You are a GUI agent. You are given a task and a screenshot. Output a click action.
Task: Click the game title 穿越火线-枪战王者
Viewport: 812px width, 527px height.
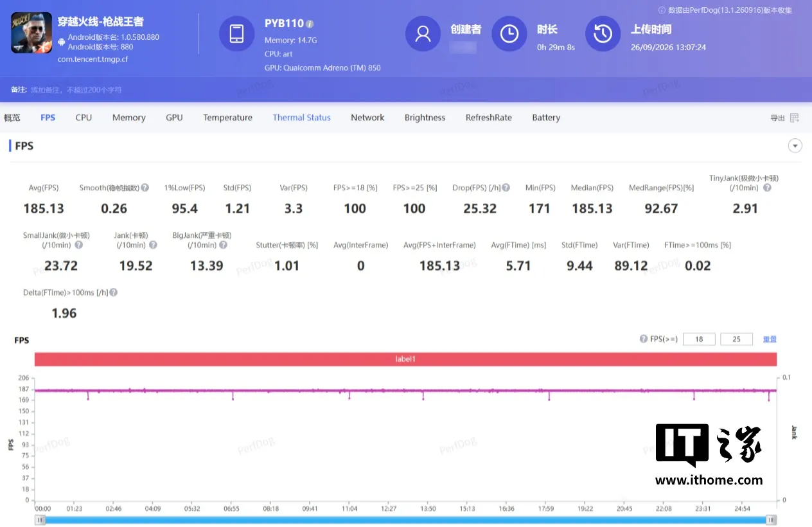coord(101,21)
